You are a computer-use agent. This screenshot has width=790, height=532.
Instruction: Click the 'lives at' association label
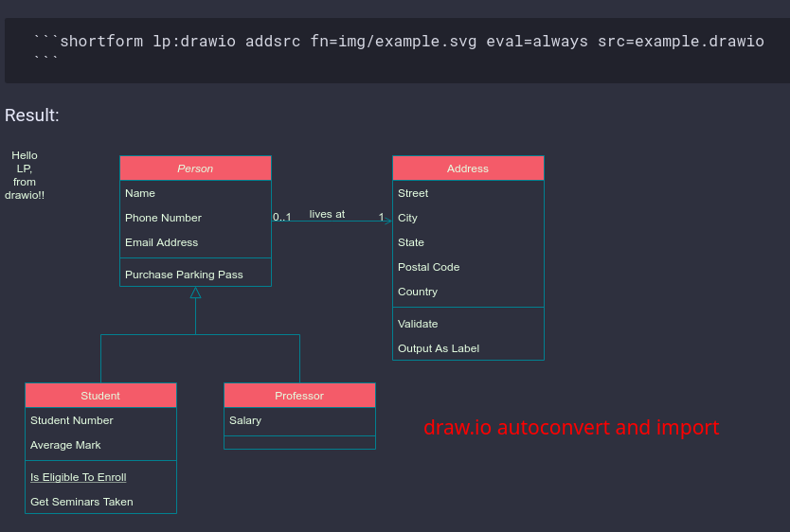coord(327,214)
